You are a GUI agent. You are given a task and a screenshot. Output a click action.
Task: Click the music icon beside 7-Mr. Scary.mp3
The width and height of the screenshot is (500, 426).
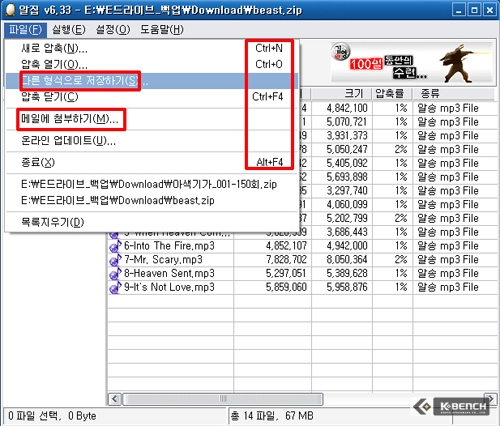tap(115, 260)
